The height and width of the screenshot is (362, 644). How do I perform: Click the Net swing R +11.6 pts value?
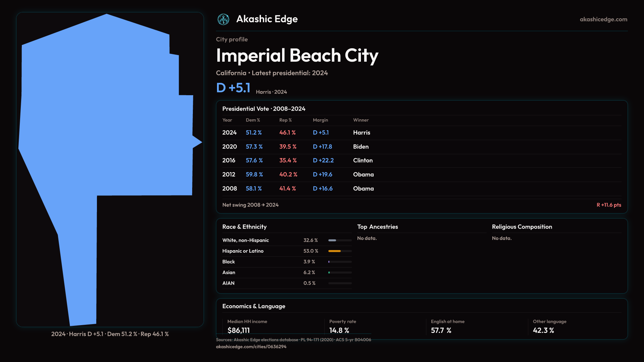coord(608,205)
